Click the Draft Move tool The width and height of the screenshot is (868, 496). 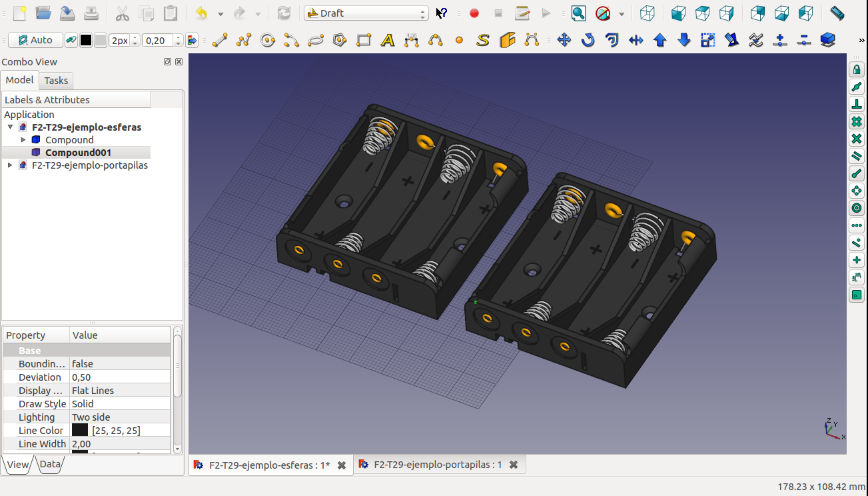point(564,41)
